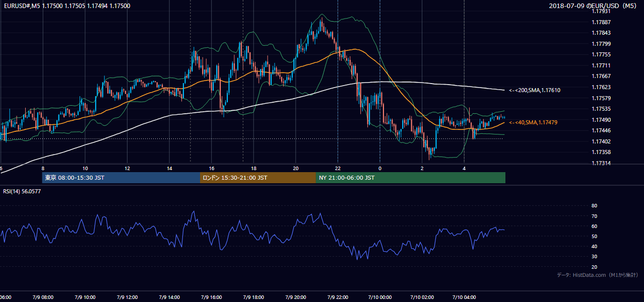
Task: Click bottom date label 7/10 00:00
Action: coord(379,297)
